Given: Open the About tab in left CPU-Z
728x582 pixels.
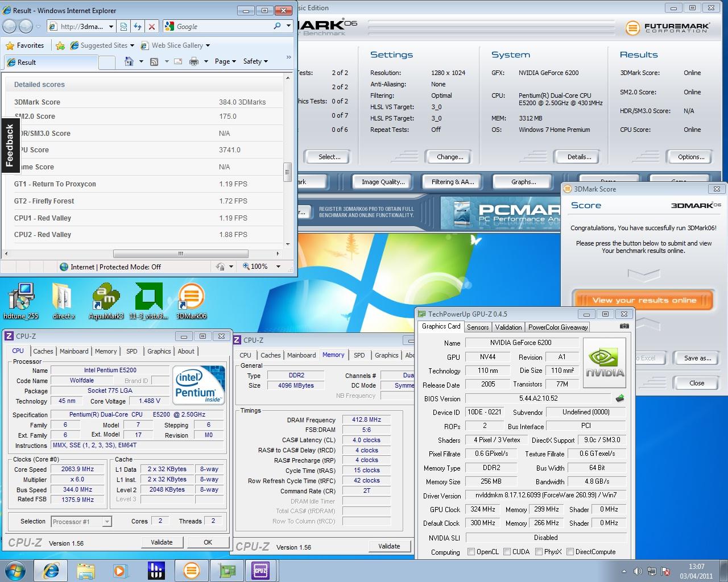Looking at the screenshot, I should (186, 351).
